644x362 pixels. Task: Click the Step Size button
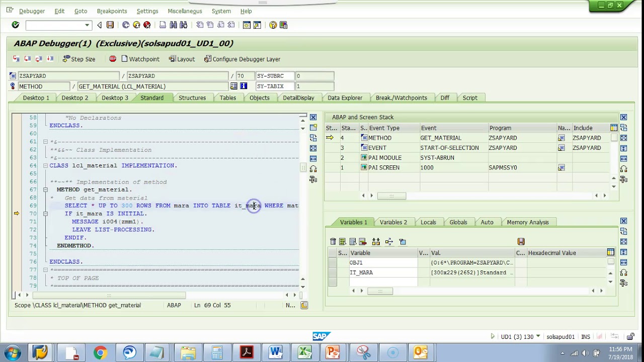79,59
